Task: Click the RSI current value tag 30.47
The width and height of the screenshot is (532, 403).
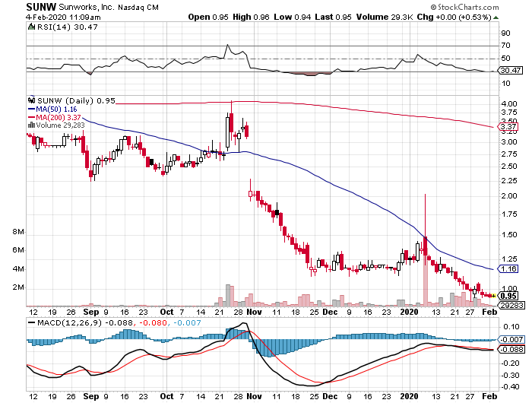Action: (511, 70)
